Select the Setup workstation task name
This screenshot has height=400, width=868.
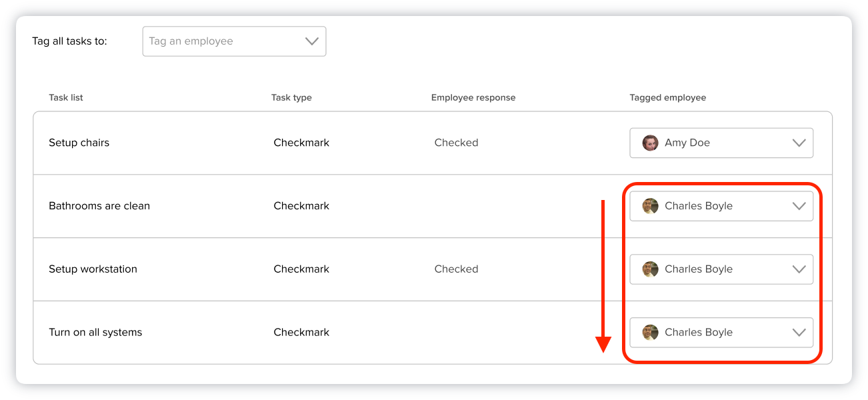[93, 269]
